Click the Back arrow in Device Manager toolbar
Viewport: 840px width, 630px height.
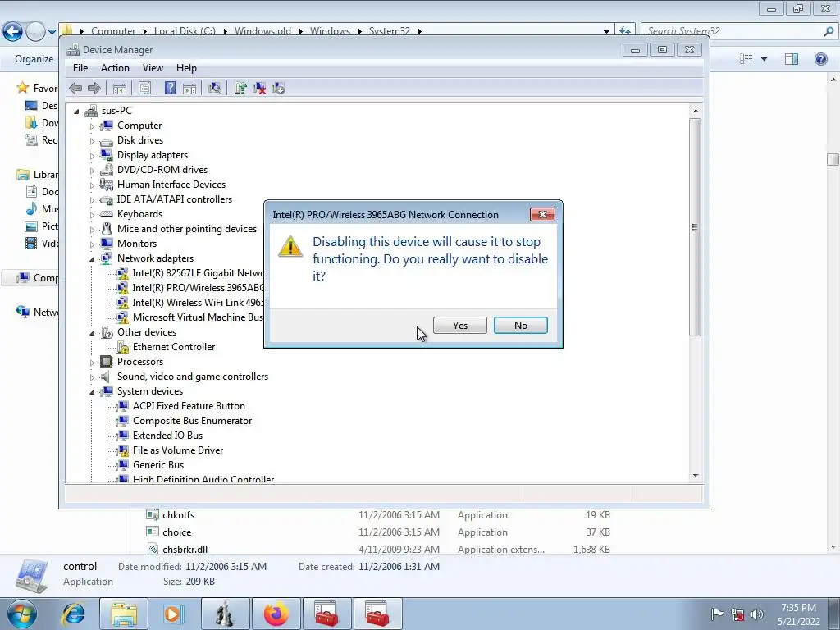75,89
